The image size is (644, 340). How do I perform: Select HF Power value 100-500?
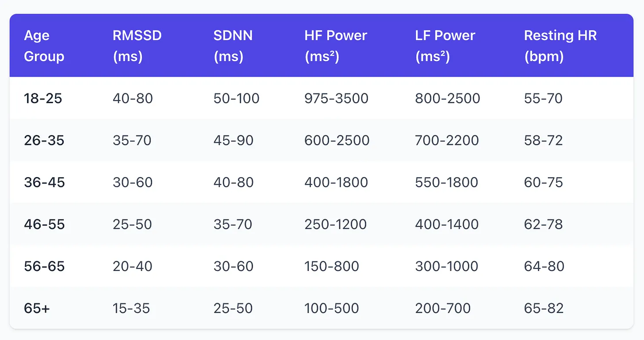(331, 308)
